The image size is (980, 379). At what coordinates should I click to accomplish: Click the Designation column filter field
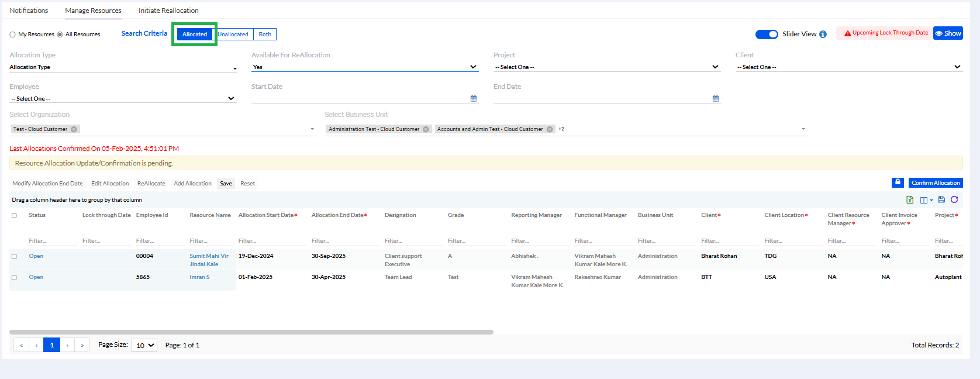coord(413,241)
